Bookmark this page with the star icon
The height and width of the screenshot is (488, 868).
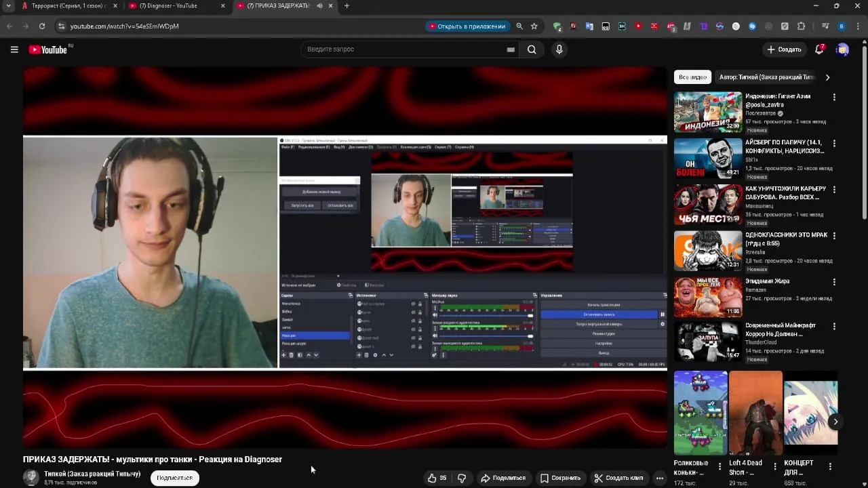tap(534, 26)
